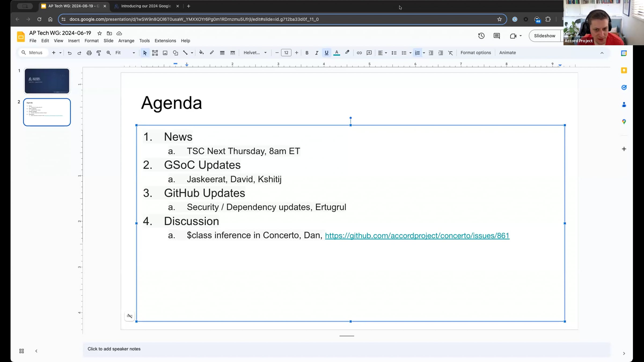The height and width of the screenshot is (362, 644).
Task: Open the concerto issues 861 link
Action: (x=417, y=235)
